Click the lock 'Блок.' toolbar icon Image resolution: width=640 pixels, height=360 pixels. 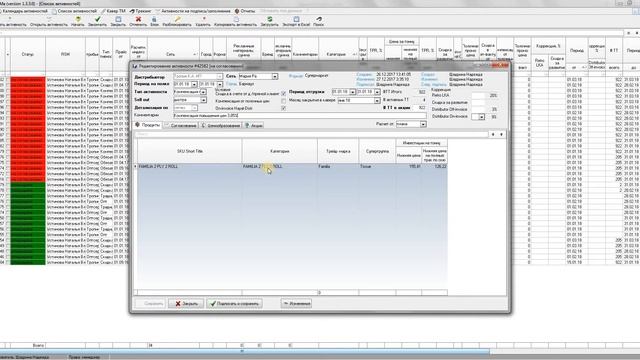(154, 21)
